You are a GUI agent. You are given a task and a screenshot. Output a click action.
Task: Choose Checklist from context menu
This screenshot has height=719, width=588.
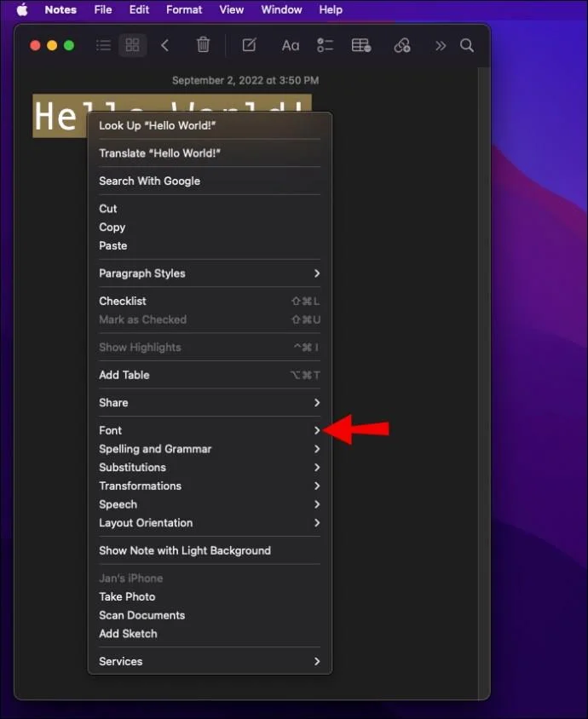point(210,302)
